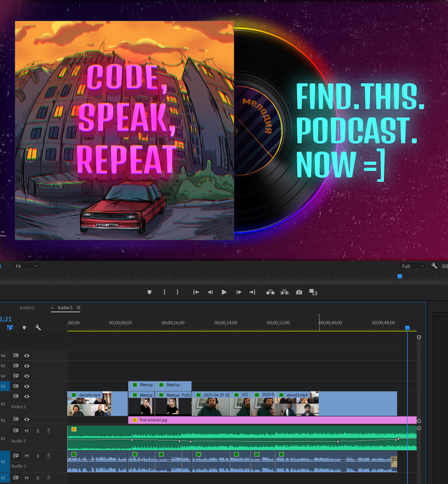This screenshot has height=484, width=448.
Task: Mute the Audio 1 track
Action: click(27, 431)
